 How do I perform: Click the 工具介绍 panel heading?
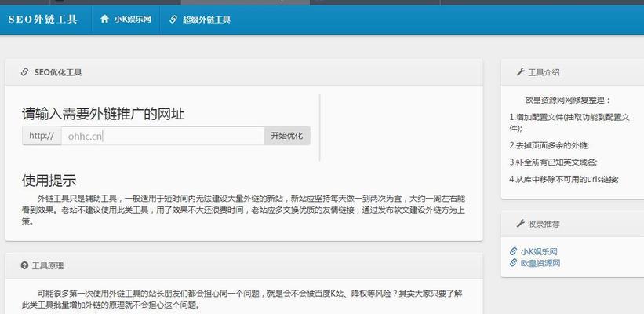(544, 72)
